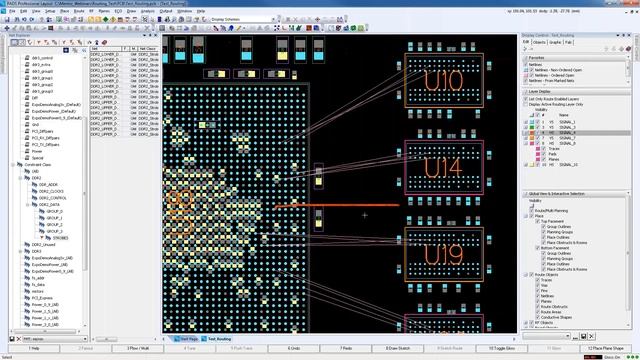
Task: Toggle Conductive Shapes checkbox
Action: [538, 317]
